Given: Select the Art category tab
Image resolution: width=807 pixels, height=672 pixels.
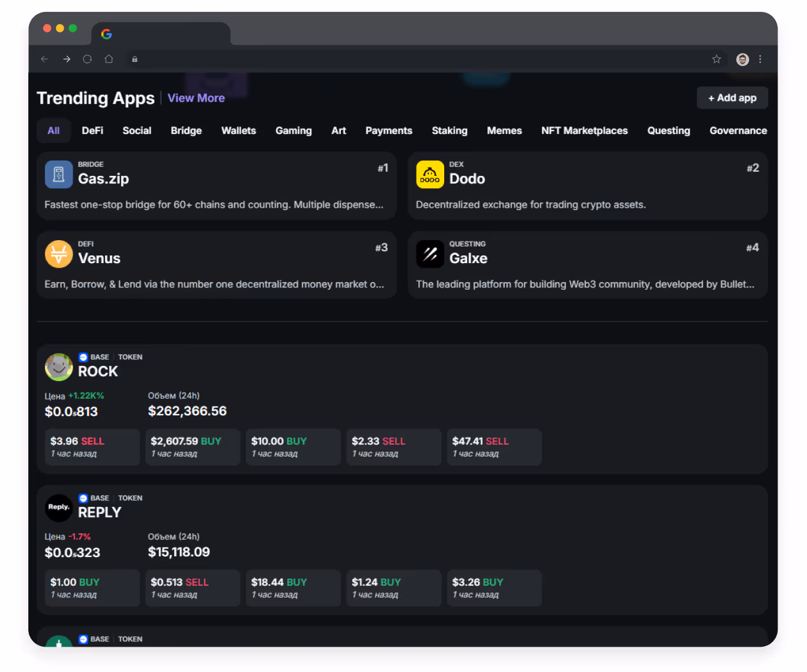Looking at the screenshot, I should coord(339,130).
